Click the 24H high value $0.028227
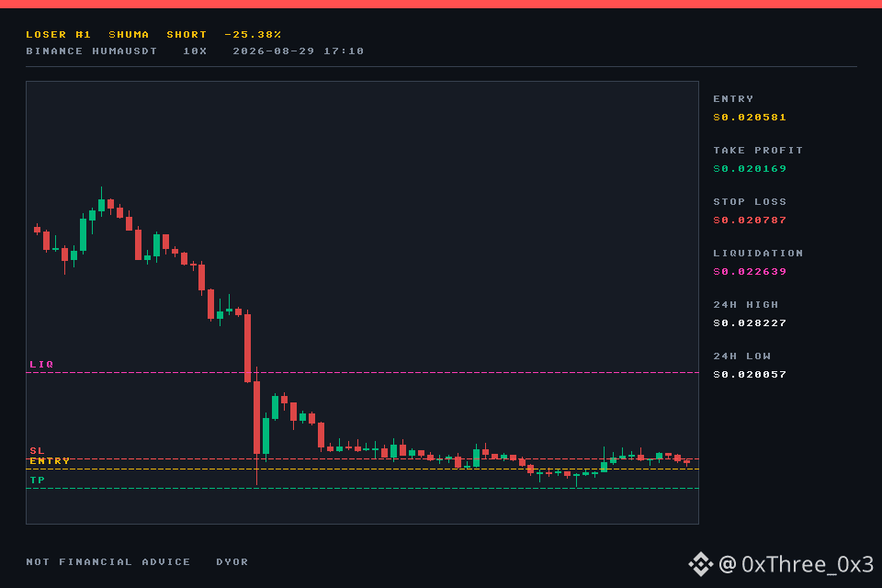This screenshot has height=588, width=882. (x=750, y=323)
